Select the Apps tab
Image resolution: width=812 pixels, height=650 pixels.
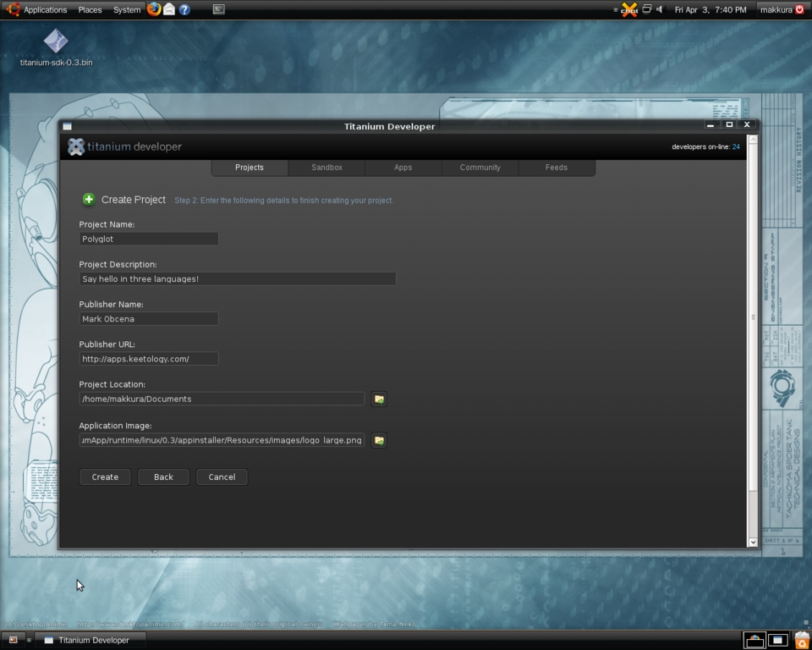[403, 168]
